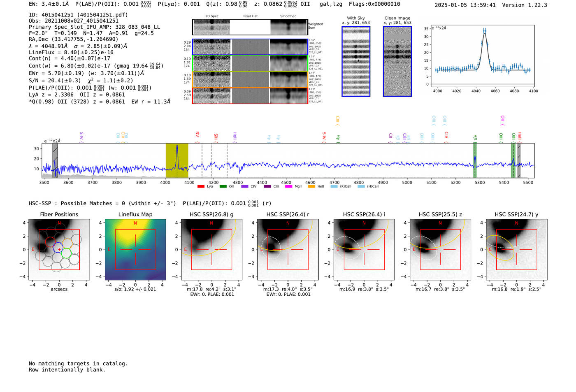Click the Lyα red legend swatch

tap(201, 186)
